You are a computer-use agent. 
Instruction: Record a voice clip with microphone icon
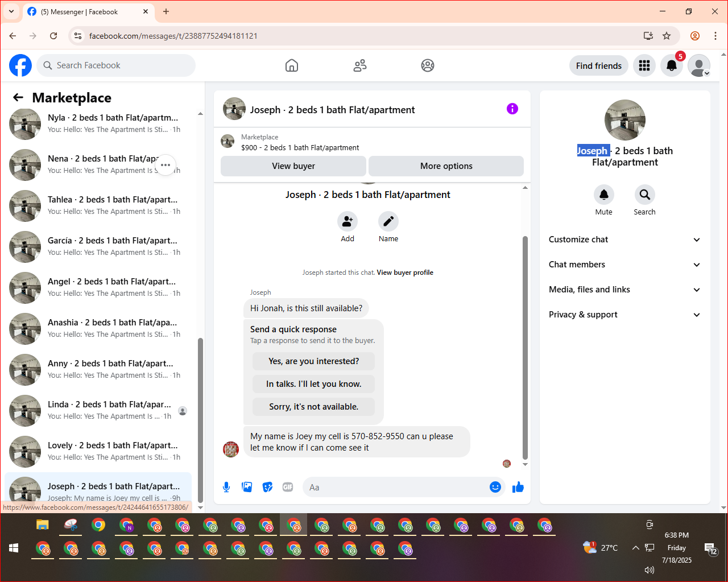click(226, 487)
